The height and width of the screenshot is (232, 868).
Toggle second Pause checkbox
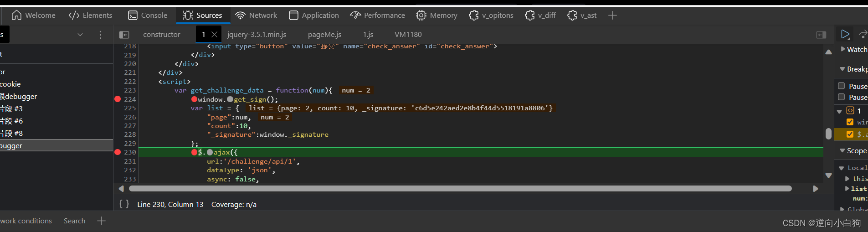(x=842, y=97)
